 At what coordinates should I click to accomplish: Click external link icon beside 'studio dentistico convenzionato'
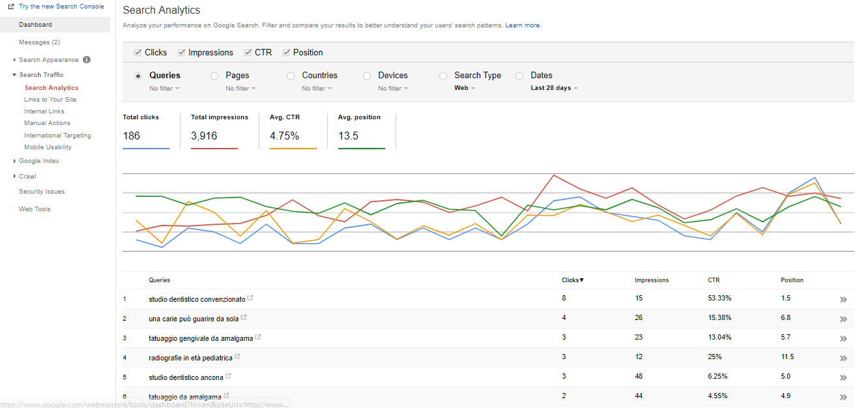[x=251, y=299]
